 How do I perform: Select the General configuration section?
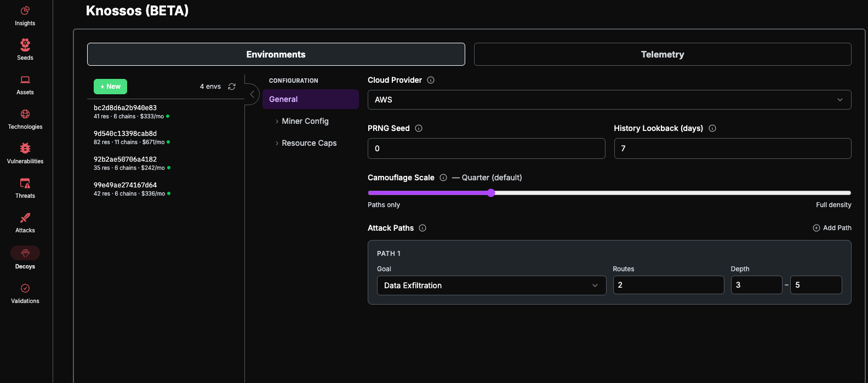coord(311,99)
